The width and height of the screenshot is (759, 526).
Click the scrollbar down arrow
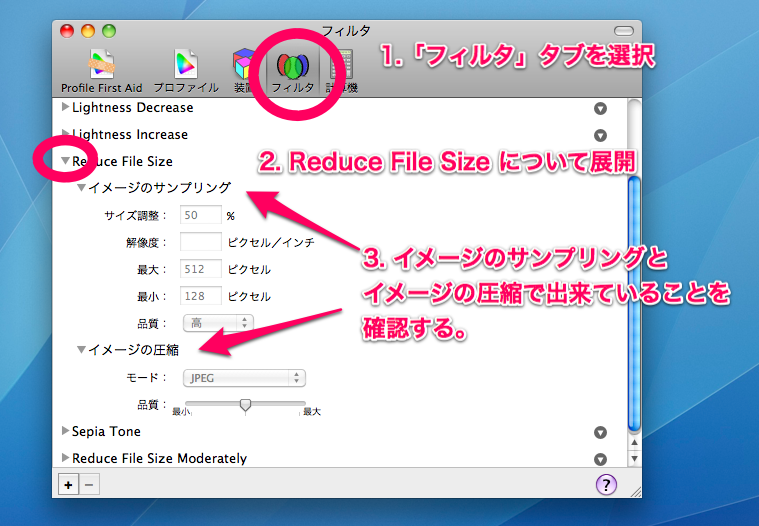(634, 458)
